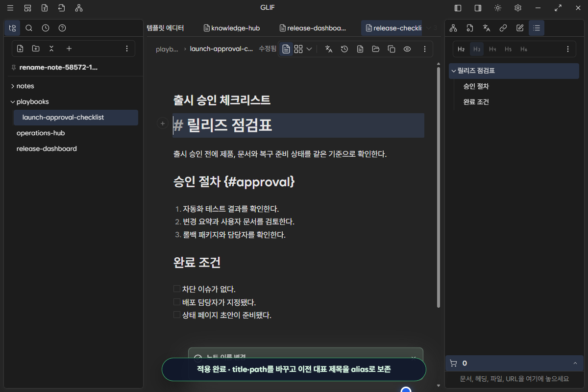Screen dimensions: 588x392
Task: Jump to 승인 절차 in outline
Action: (x=476, y=86)
